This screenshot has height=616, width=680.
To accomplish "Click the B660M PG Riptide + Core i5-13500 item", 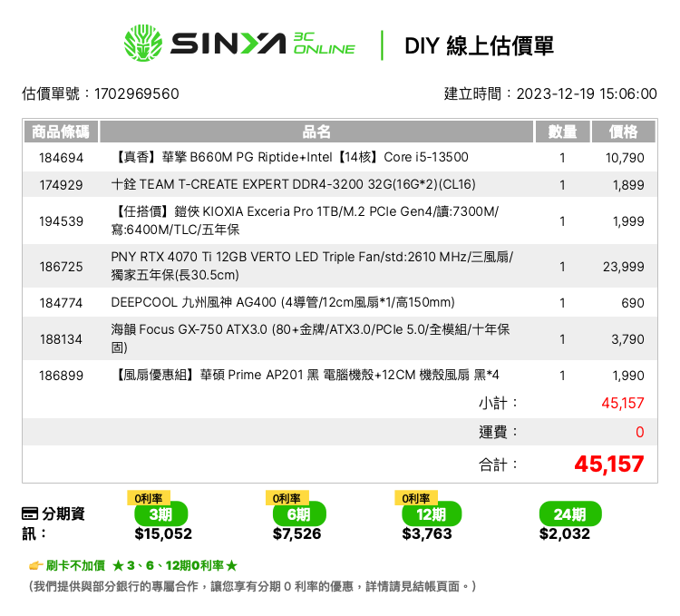I will (x=290, y=157).
